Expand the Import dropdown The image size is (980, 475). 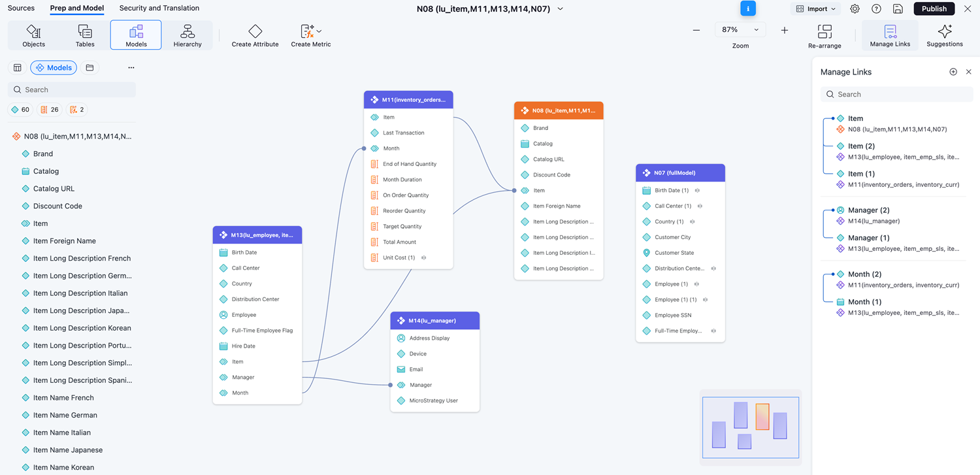[816, 9]
